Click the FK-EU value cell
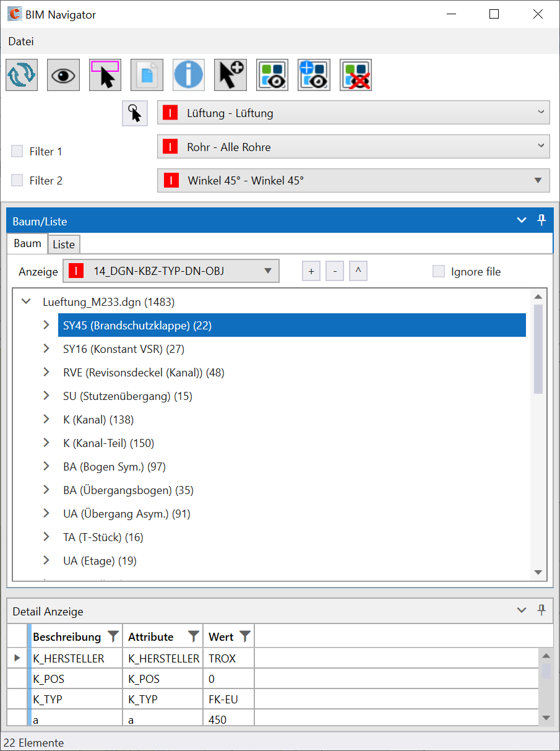The height and width of the screenshot is (751, 560). point(228,700)
